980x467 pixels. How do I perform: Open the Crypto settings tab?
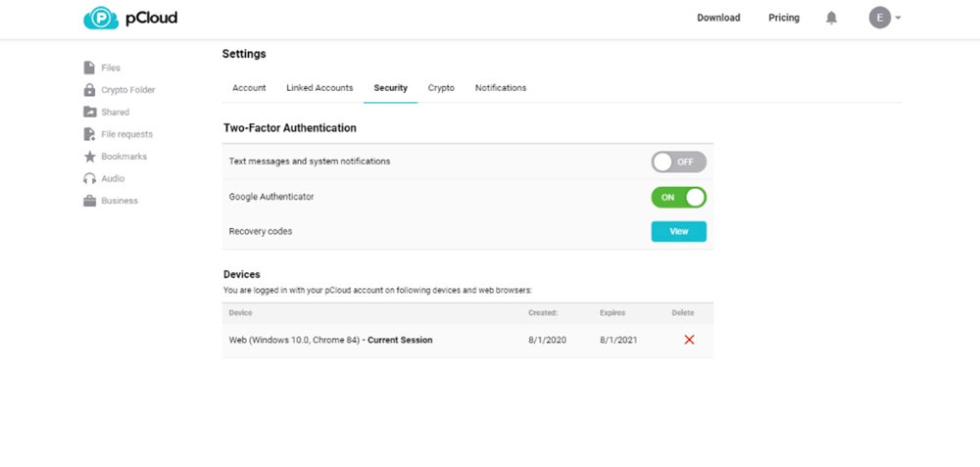[x=441, y=88]
